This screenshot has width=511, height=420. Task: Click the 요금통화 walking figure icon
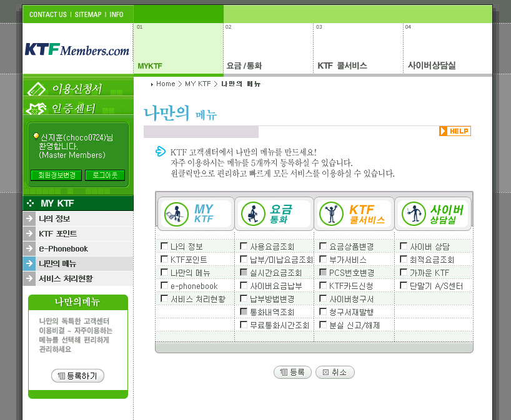coord(253,214)
